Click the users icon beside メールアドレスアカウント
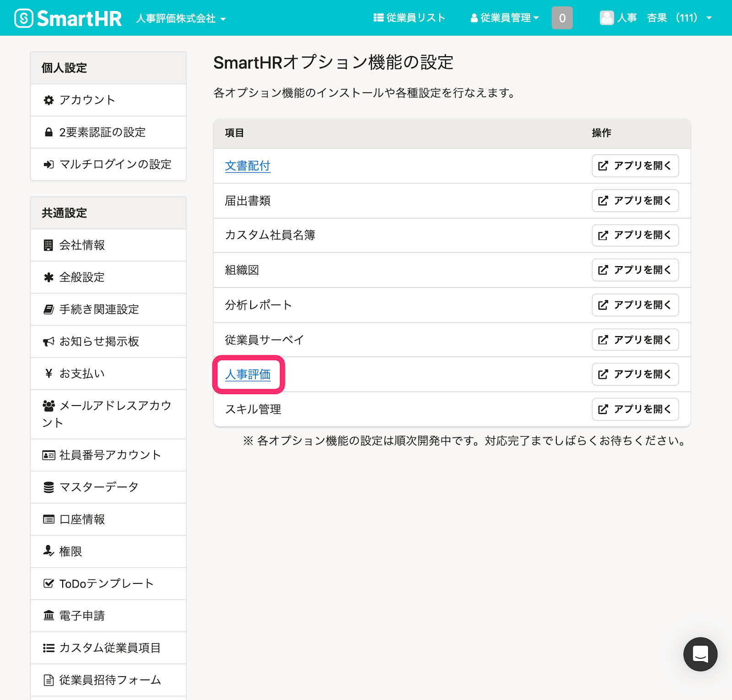This screenshot has width=732, height=700. click(48, 406)
